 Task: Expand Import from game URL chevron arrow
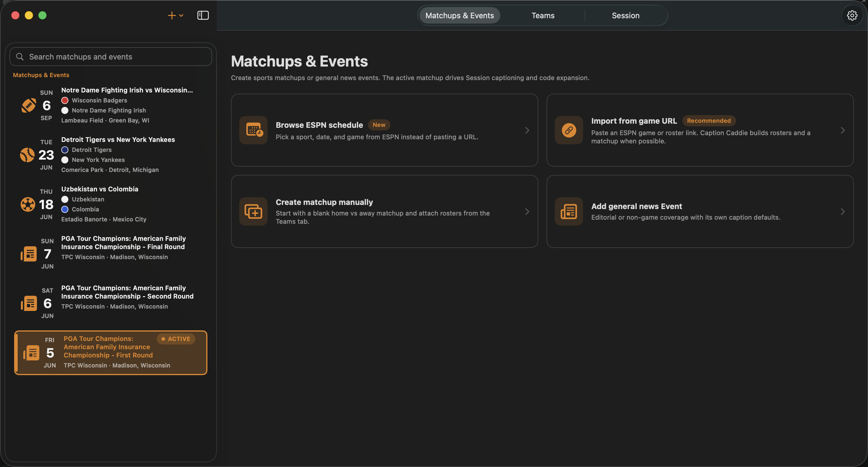[842, 130]
